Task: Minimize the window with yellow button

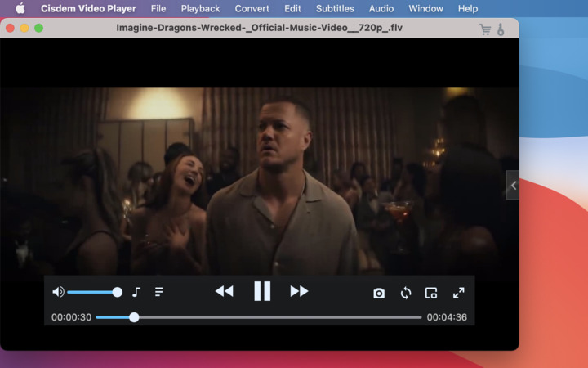Action: pos(24,28)
